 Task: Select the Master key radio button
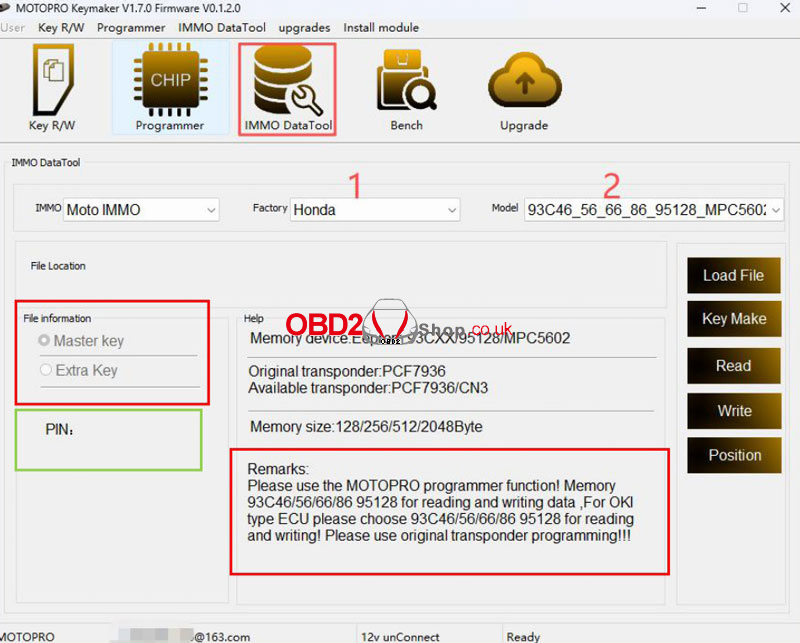pyautogui.click(x=44, y=340)
